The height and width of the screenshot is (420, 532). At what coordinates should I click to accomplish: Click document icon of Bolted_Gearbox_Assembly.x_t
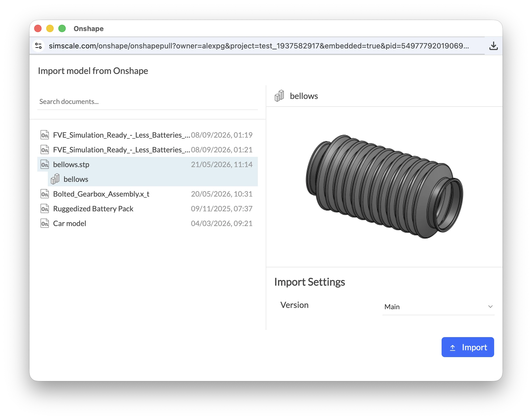pyautogui.click(x=44, y=194)
